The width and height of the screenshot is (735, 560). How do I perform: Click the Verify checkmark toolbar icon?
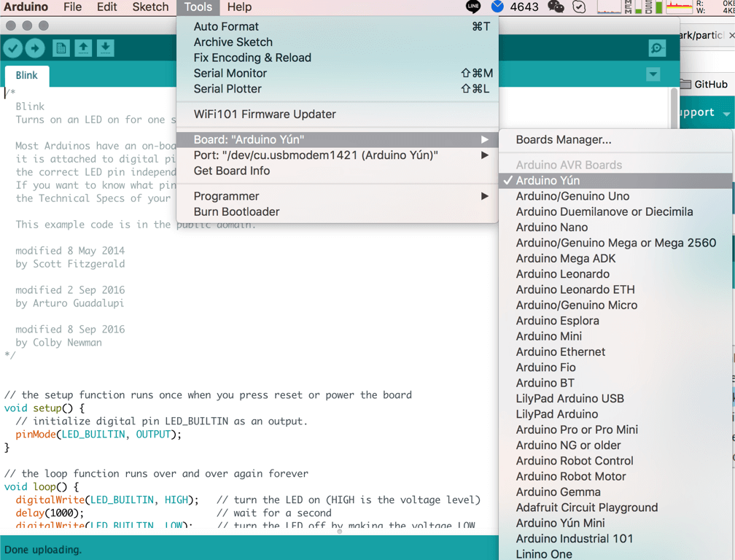[13, 48]
